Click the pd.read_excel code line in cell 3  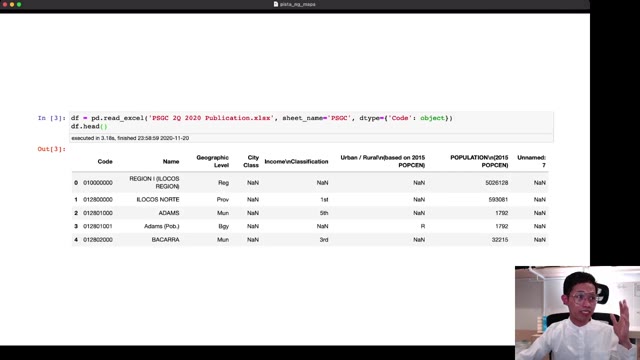[x=262, y=118]
